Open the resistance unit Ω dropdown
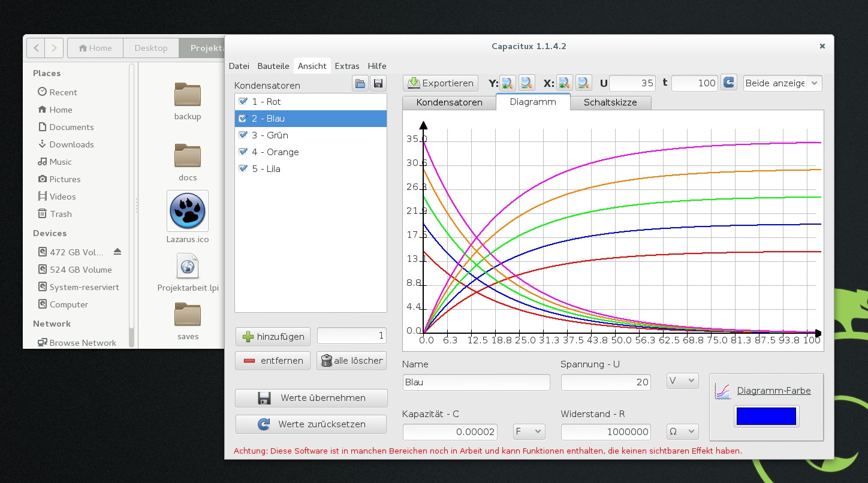 click(x=683, y=431)
